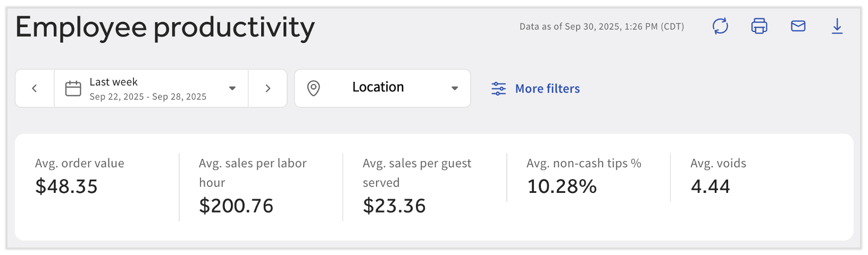This screenshot has width=868, height=255.
Task: Open the More filters link
Action: click(547, 89)
